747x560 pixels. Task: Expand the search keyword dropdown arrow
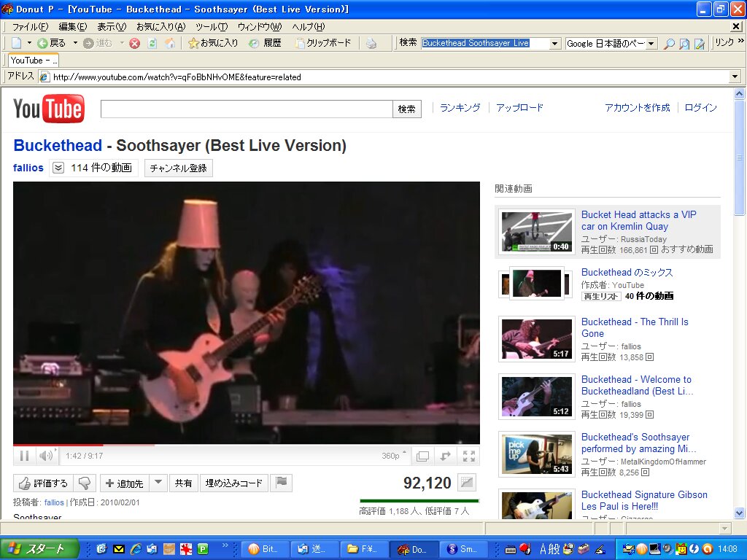tap(554, 43)
